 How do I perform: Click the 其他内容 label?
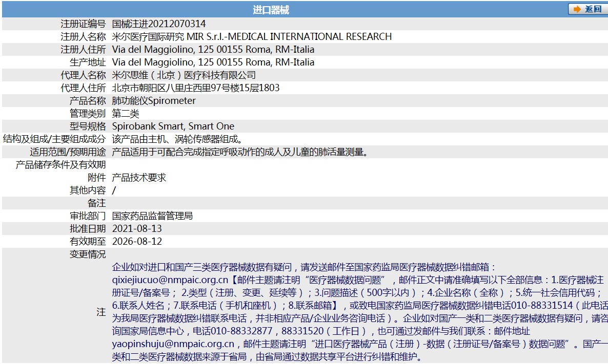(x=88, y=190)
